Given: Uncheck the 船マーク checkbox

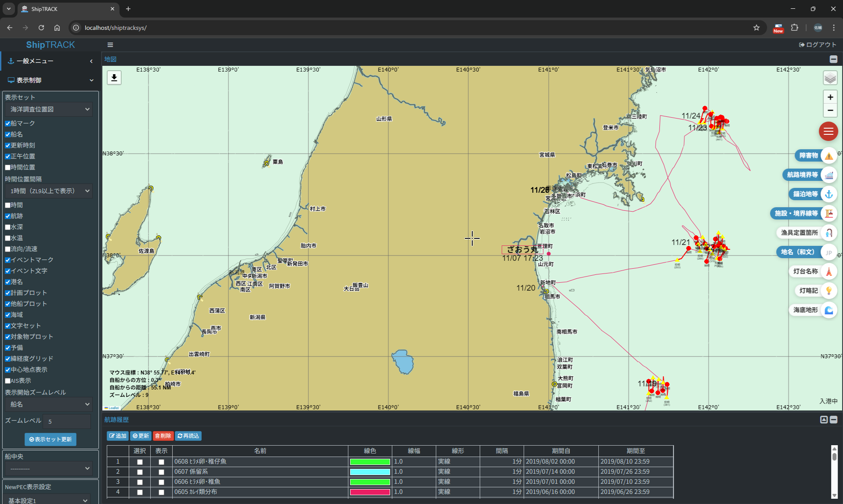Looking at the screenshot, I should 8,123.
